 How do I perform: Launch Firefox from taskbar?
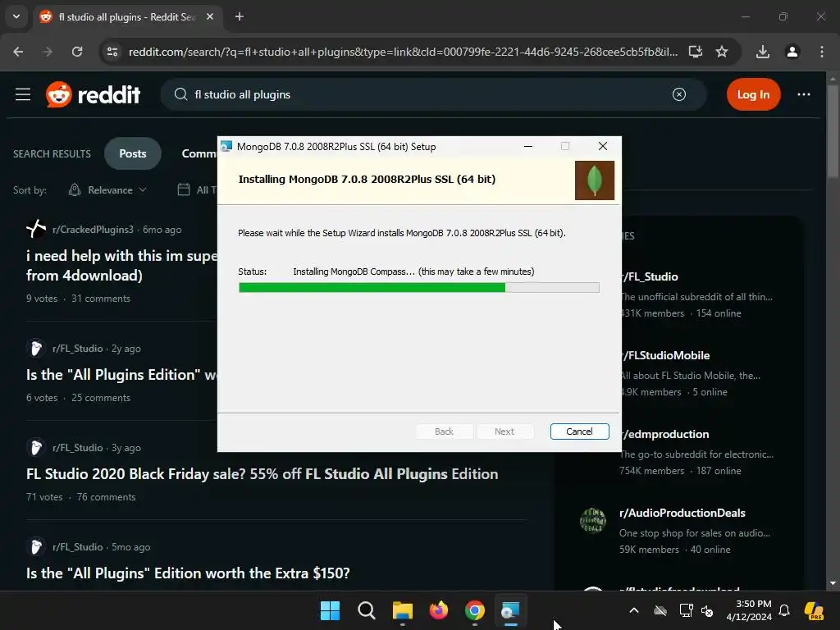(x=439, y=610)
